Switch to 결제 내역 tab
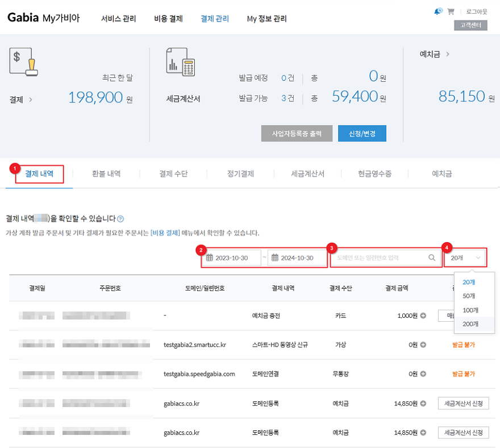Image resolution: width=500 pixels, height=448 pixels. [x=39, y=173]
